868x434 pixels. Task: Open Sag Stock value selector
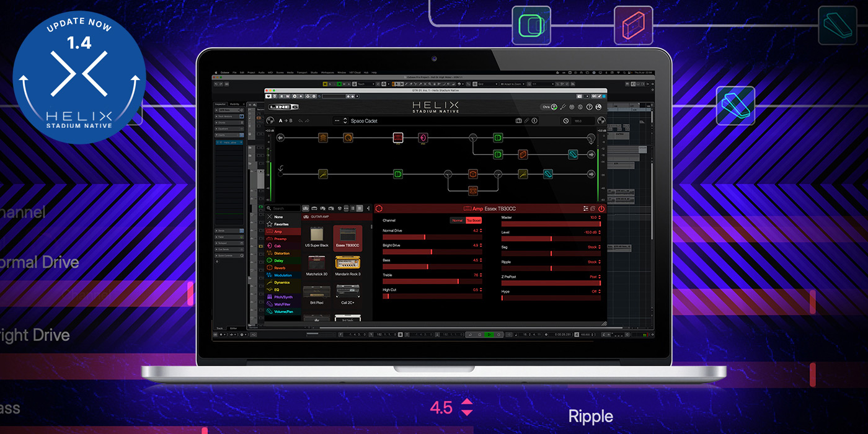coord(594,247)
